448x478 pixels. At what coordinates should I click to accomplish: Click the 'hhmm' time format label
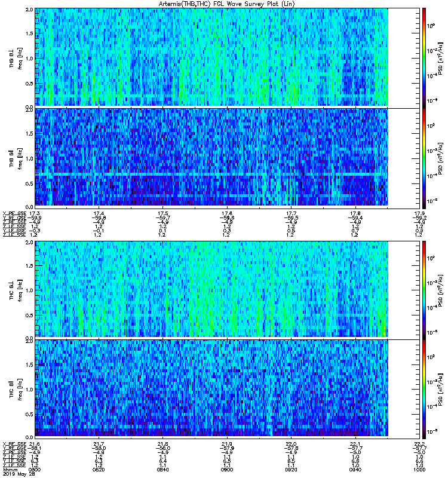(x=10, y=470)
